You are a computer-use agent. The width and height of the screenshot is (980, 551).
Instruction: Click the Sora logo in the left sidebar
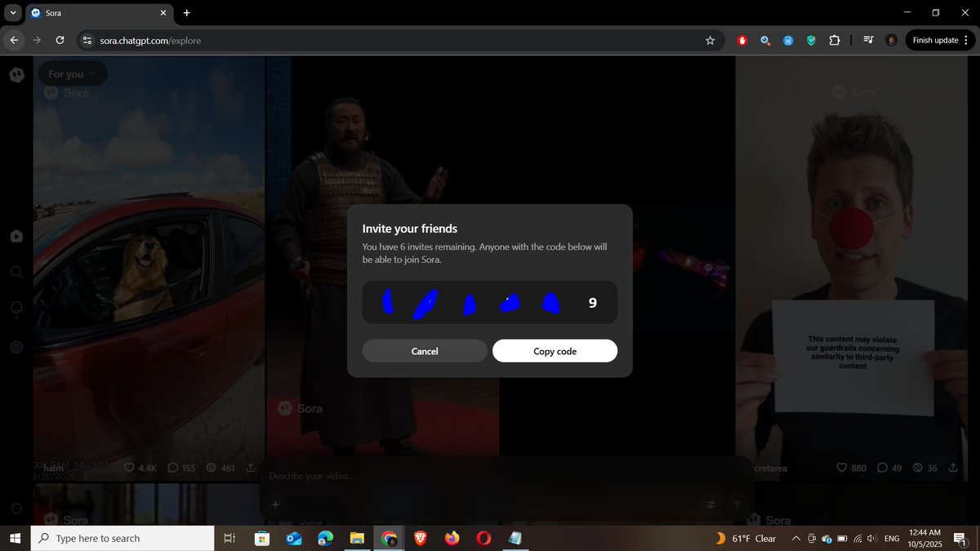(x=16, y=74)
